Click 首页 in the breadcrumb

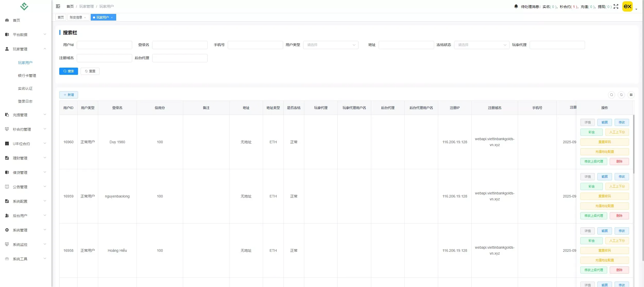(x=70, y=6)
